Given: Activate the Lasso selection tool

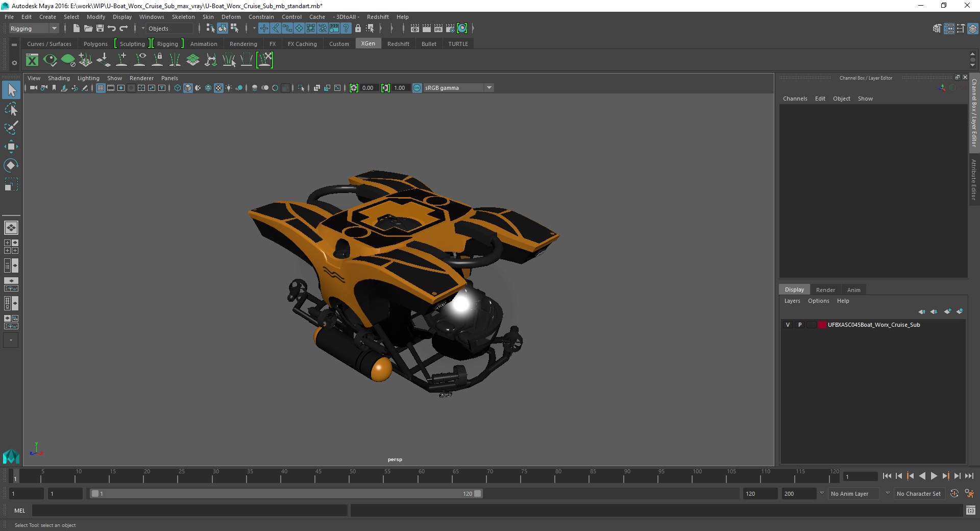Looking at the screenshot, I should pos(11,109).
